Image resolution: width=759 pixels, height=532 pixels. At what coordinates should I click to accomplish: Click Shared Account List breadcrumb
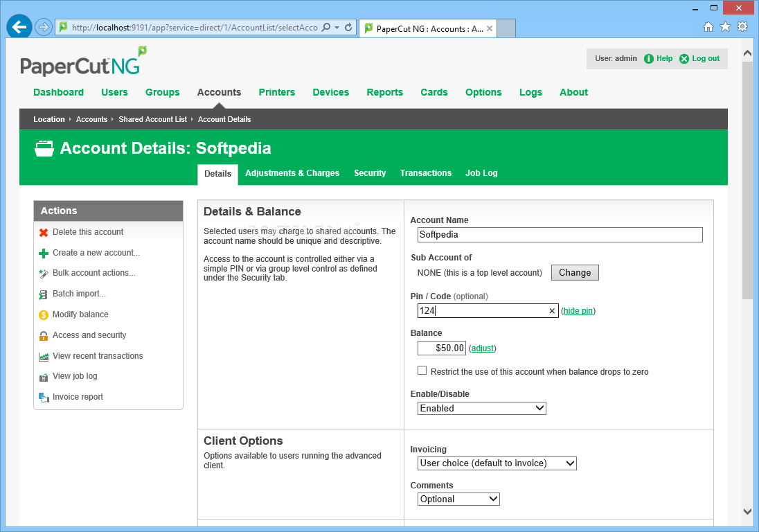point(152,120)
